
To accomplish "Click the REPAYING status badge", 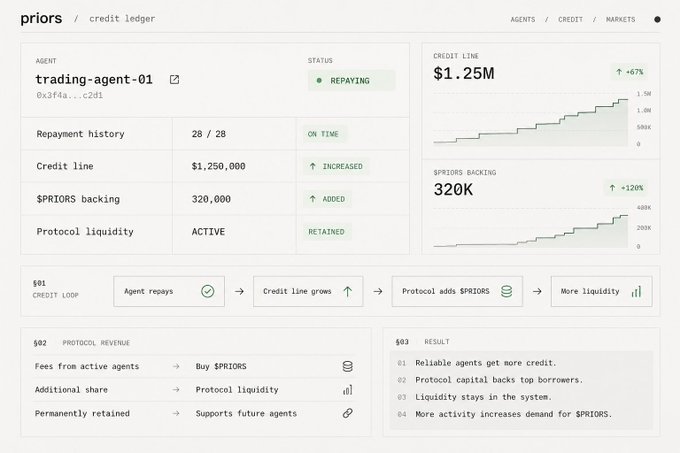I will tap(351, 80).
